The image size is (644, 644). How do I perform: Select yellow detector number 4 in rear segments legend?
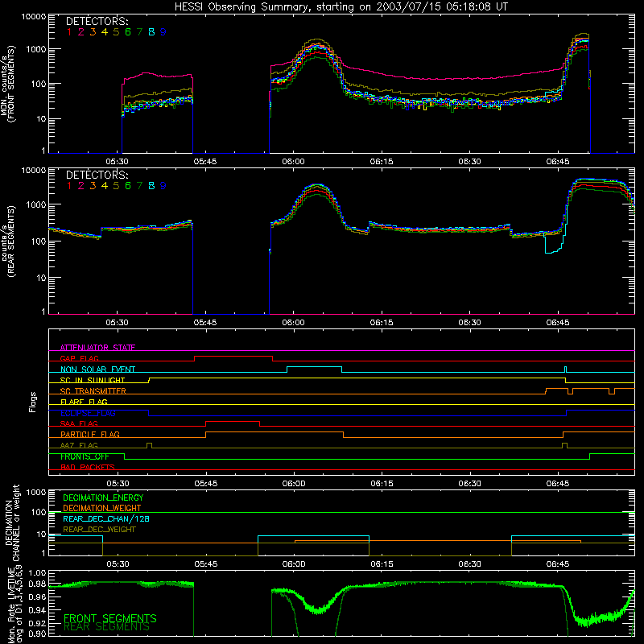(105, 186)
